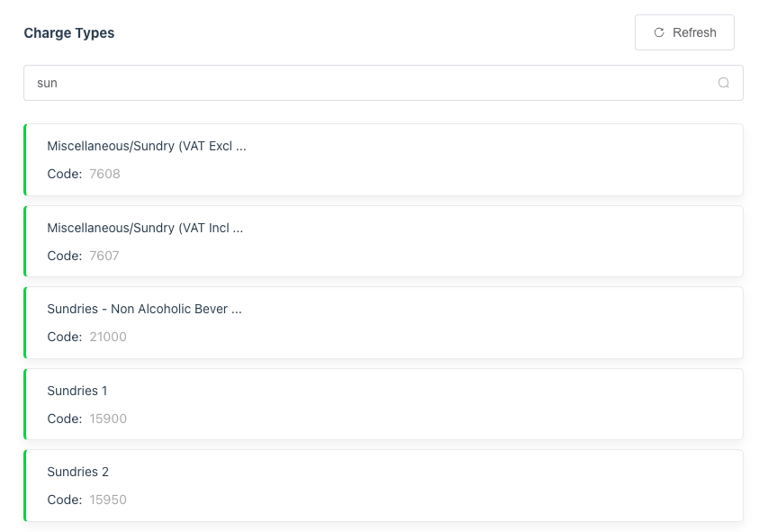Click code 15900 under Sundries 1
Viewport: 759px width, 532px height.
tap(108, 419)
